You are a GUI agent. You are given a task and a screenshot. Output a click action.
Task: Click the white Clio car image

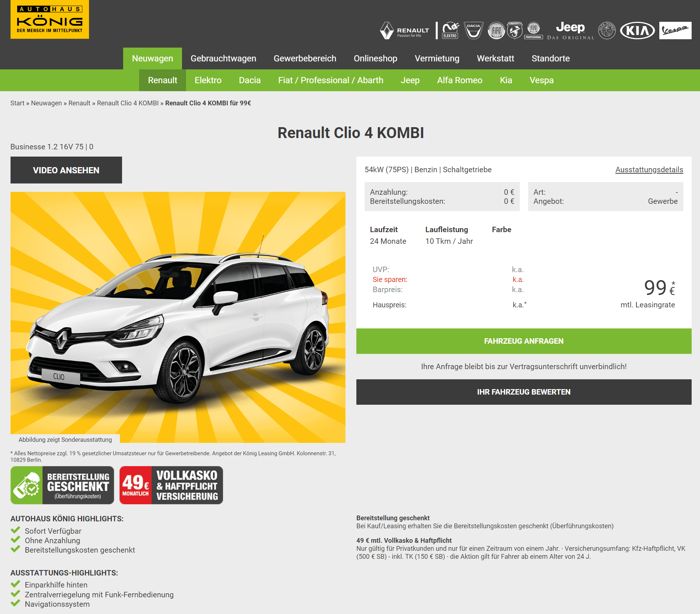pyautogui.click(x=178, y=317)
